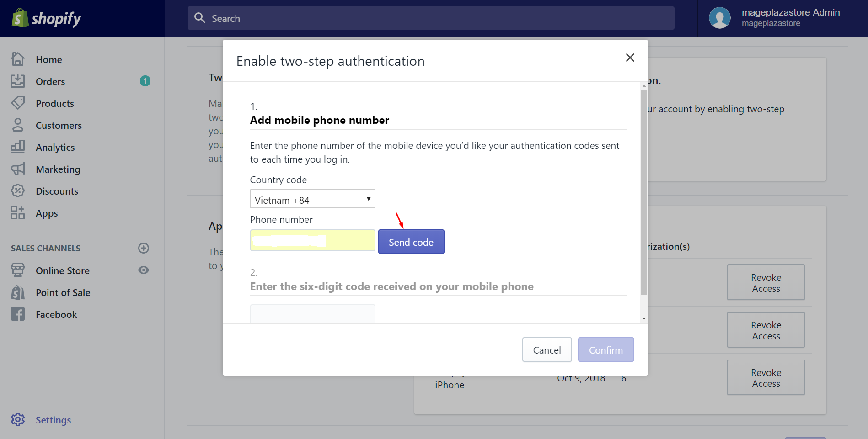Close the two-step authentication dialog
This screenshot has width=868, height=439.
pyautogui.click(x=630, y=58)
